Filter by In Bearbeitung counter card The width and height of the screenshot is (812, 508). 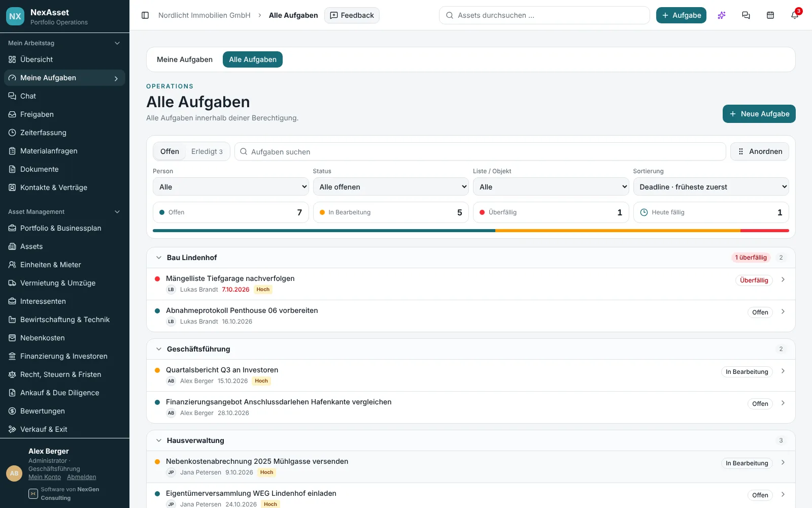click(391, 212)
